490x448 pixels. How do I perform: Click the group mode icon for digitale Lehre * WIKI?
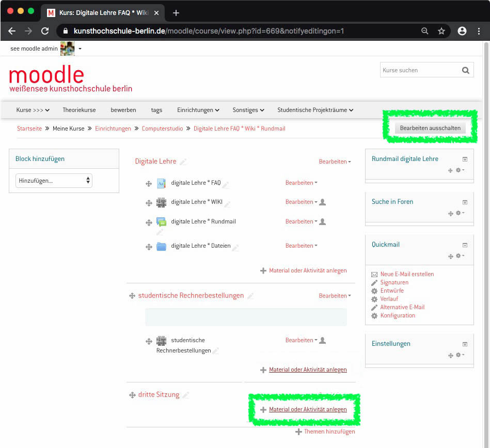[x=323, y=202]
